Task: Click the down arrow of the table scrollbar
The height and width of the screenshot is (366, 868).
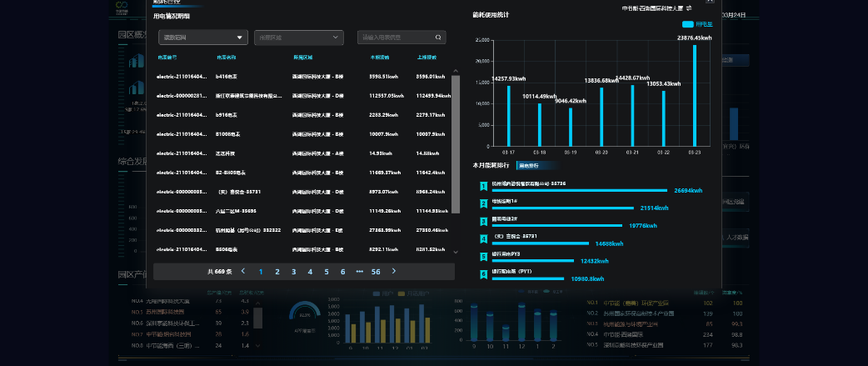Action: [x=456, y=252]
